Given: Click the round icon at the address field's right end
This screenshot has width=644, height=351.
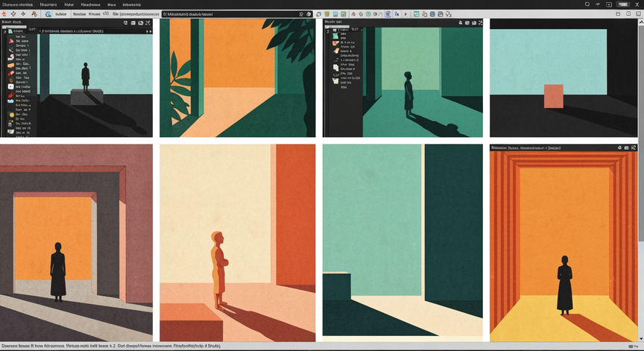Looking at the screenshot, I should coord(309,14).
